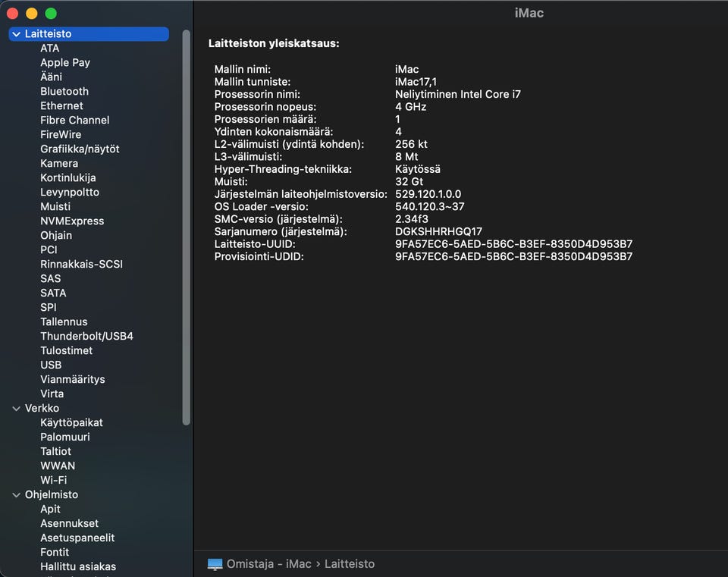This screenshot has height=577, width=728.
Task: Open the Muisti sidebar entry
Action: [x=55, y=206]
